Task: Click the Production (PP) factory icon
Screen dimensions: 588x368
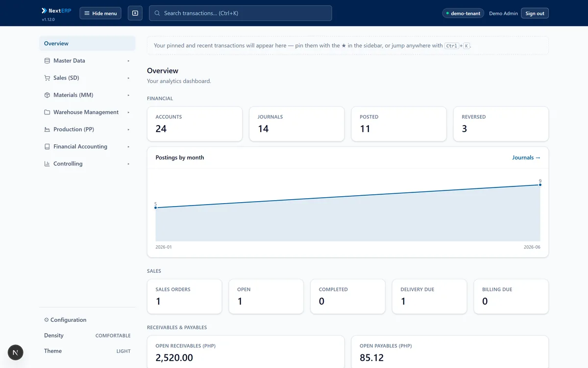Action: 47,130
